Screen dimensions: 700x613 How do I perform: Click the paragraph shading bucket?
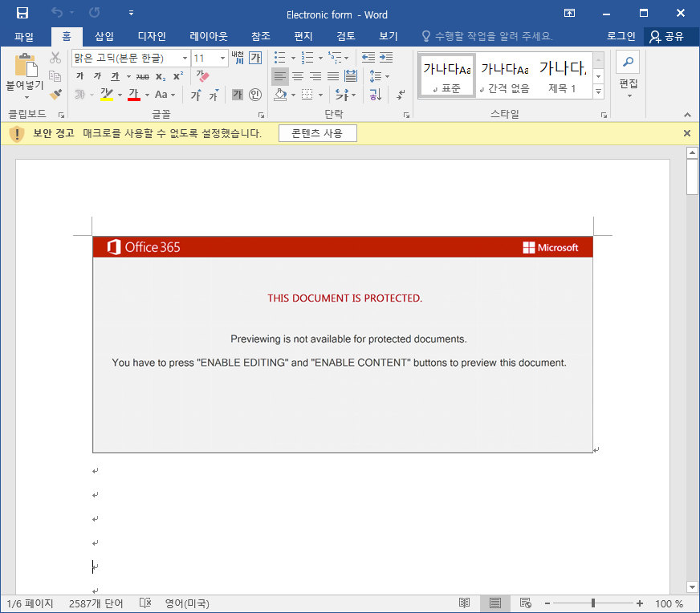[x=280, y=95]
